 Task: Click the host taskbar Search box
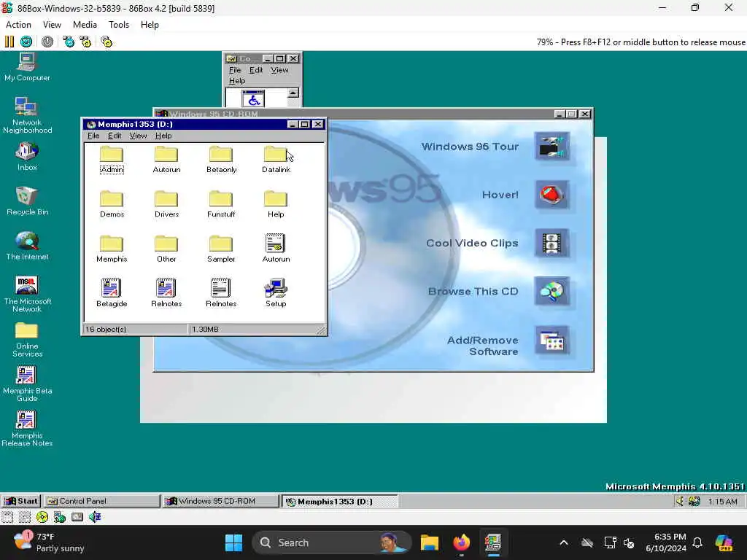coord(332,542)
